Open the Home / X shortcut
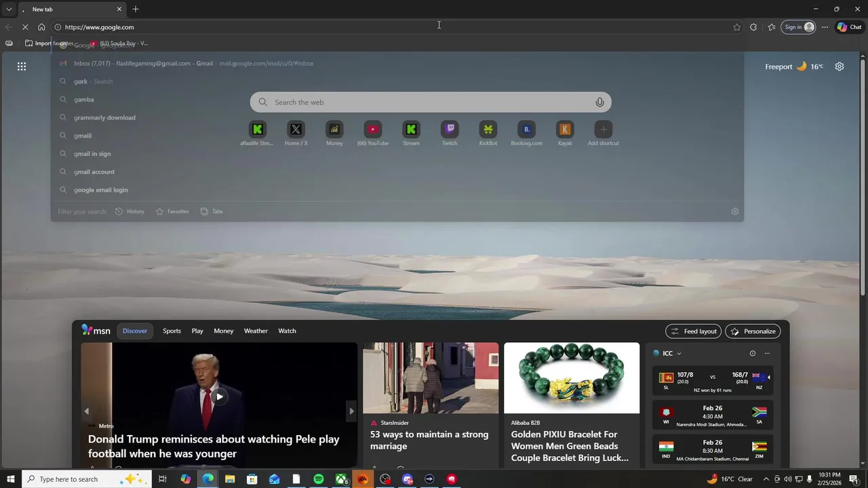 click(x=296, y=134)
